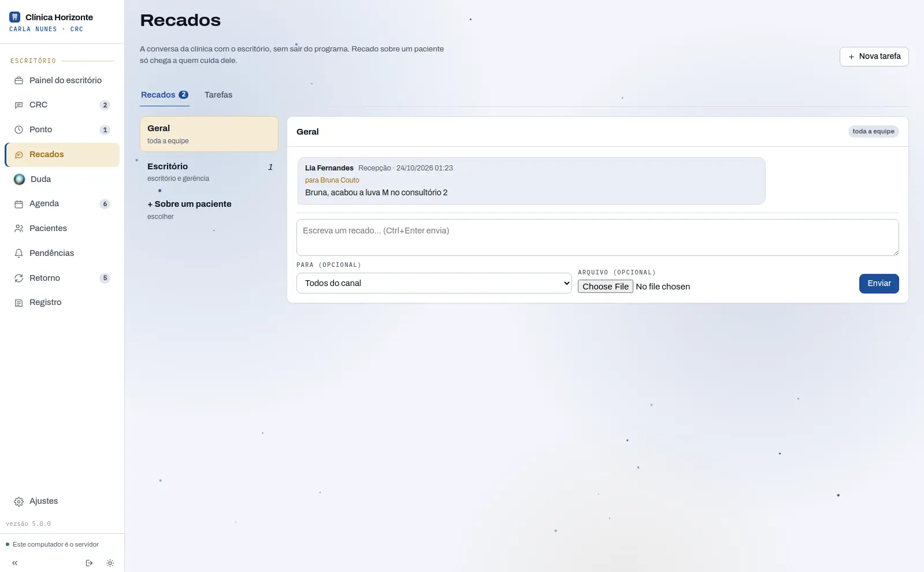This screenshot has width=924, height=572.
Task: Click the Duda avatar icon
Action: pos(20,179)
